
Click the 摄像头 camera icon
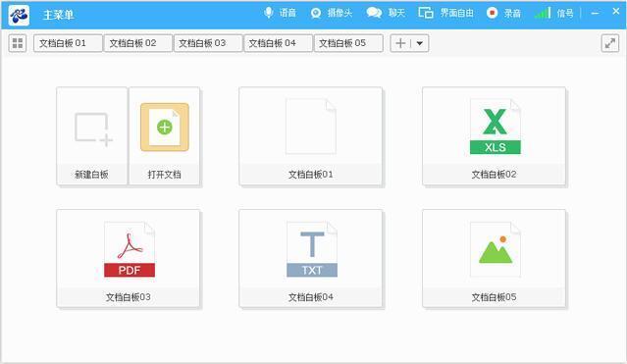coord(316,13)
